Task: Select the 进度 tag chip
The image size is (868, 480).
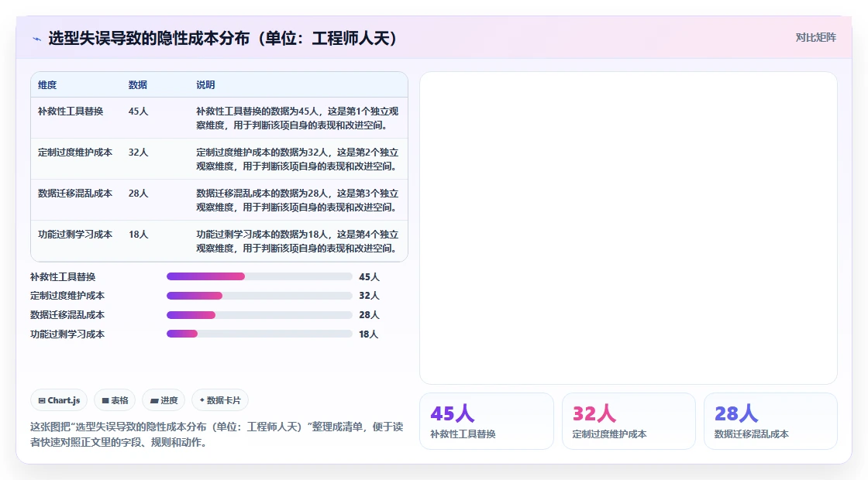Action: point(164,400)
